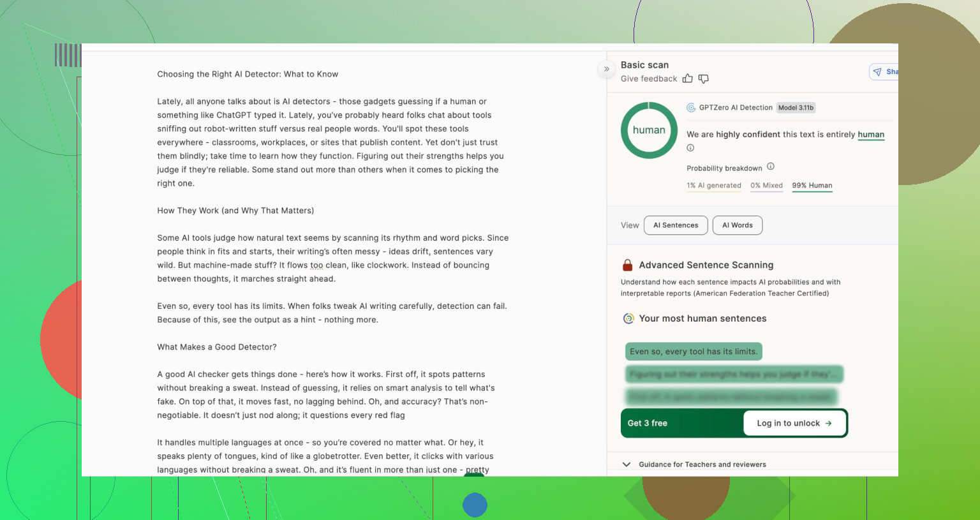Select the 1% AI generated breakdown
This screenshot has width=980, height=520.
click(x=713, y=186)
